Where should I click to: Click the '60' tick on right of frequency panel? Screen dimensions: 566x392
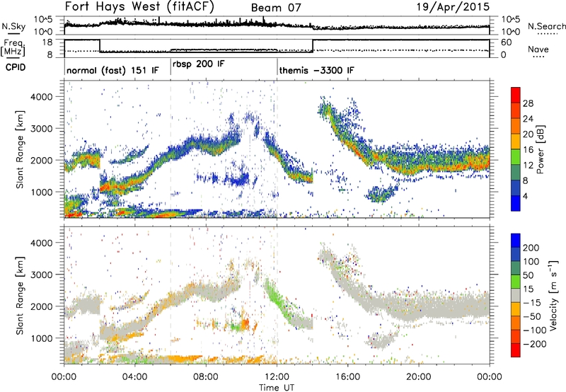pyautogui.click(x=507, y=42)
